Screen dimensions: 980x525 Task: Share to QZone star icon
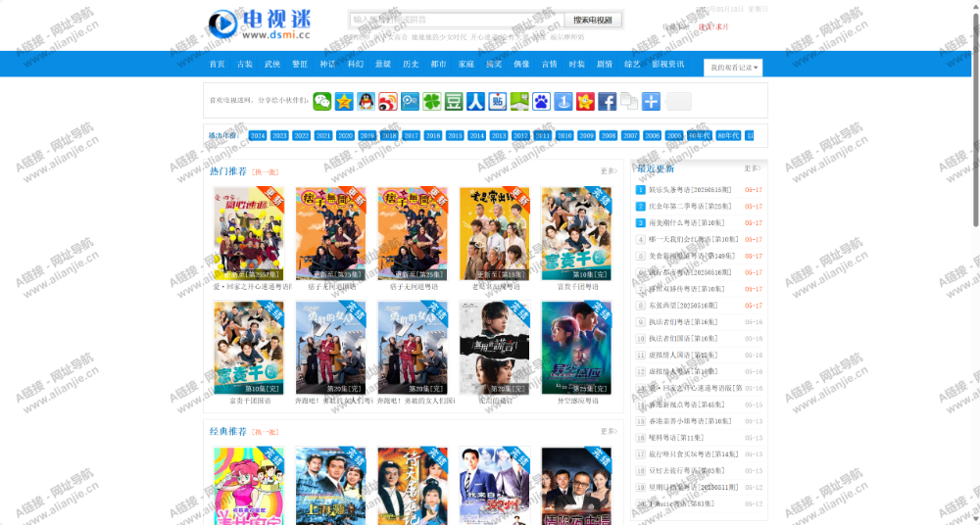tap(344, 101)
